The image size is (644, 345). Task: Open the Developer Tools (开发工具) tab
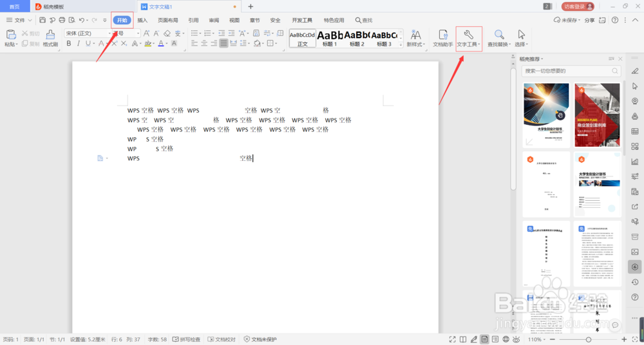coord(302,20)
